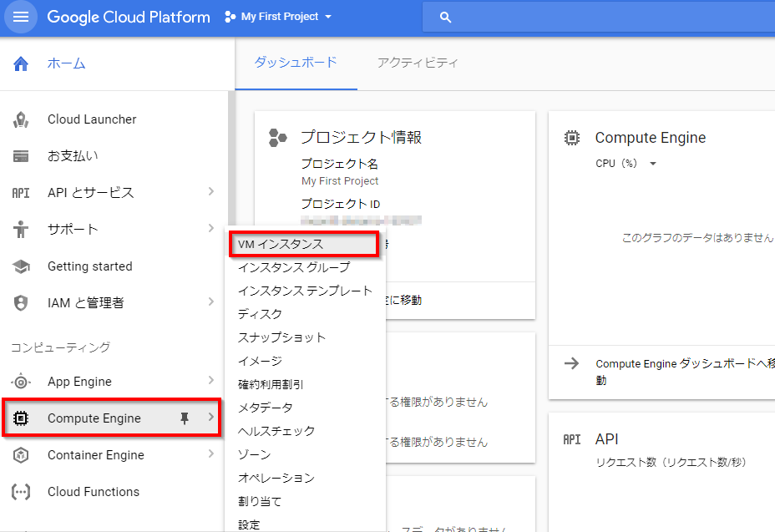Open Compute Engine sidebar item
775x532 pixels.
point(94,418)
